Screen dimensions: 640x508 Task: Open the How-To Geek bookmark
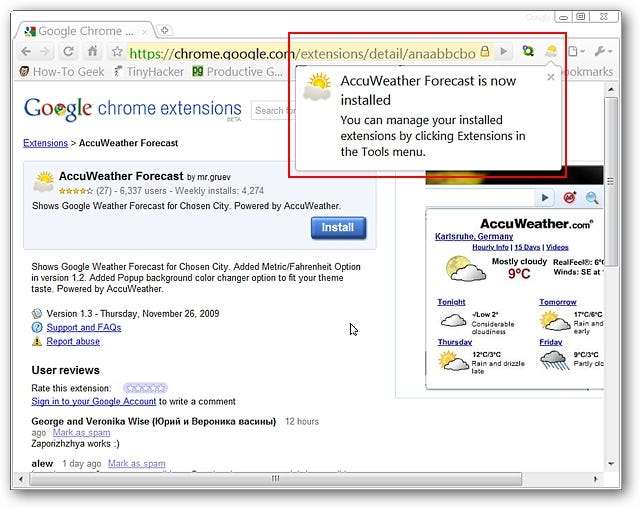(x=62, y=72)
